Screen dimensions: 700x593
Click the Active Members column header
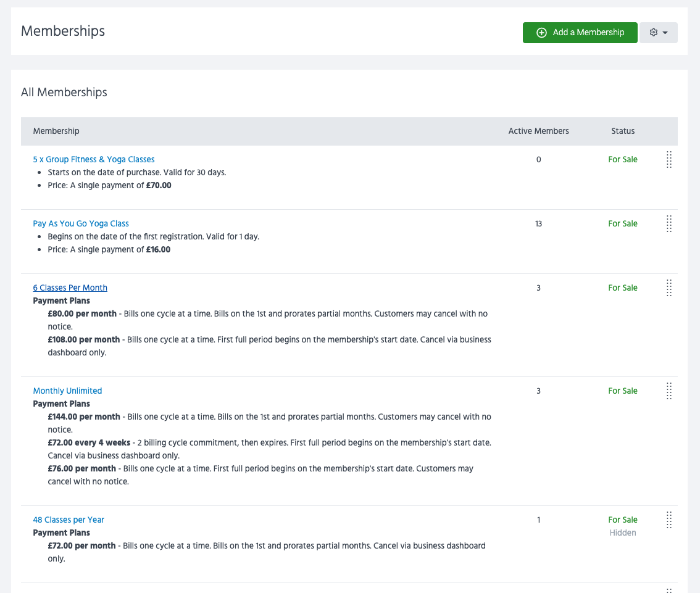pos(538,131)
